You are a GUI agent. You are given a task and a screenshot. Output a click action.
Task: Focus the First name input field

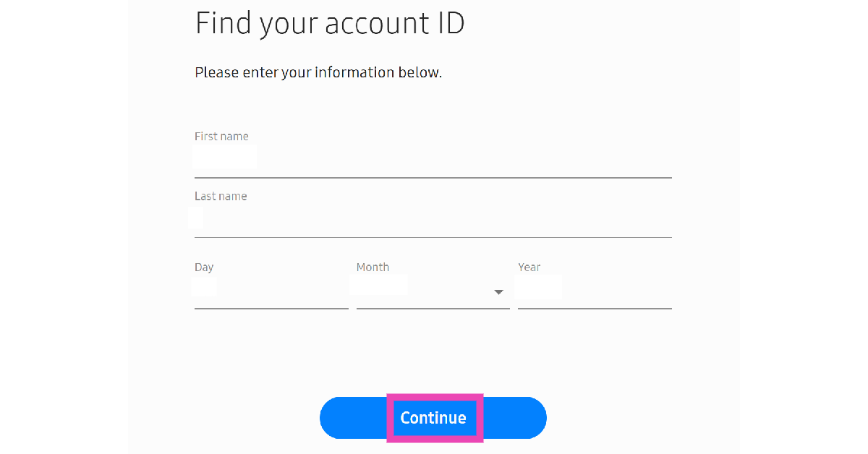click(433, 159)
